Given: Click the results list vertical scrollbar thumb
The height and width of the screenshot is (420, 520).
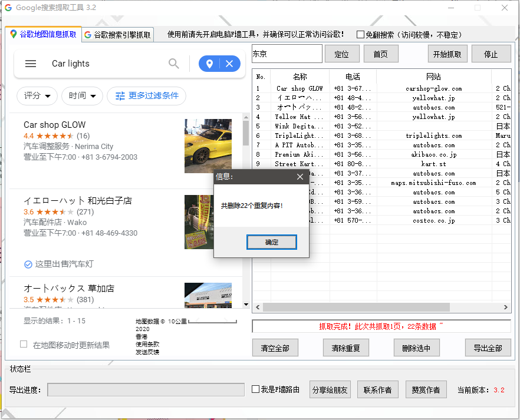Looking at the screenshot, I should pyautogui.click(x=246, y=133).
